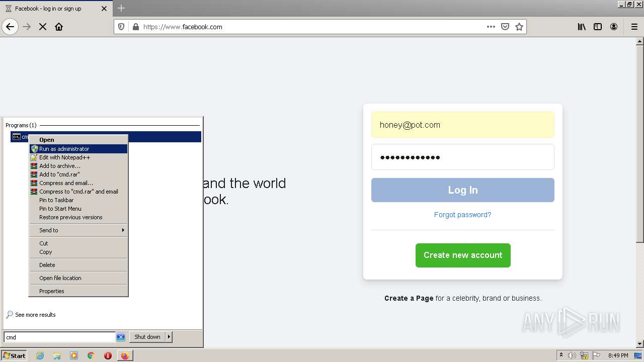This screenshot has height=362, width=644.
Task: Click the volume speaker tray icon
Action: pos(572,355)
